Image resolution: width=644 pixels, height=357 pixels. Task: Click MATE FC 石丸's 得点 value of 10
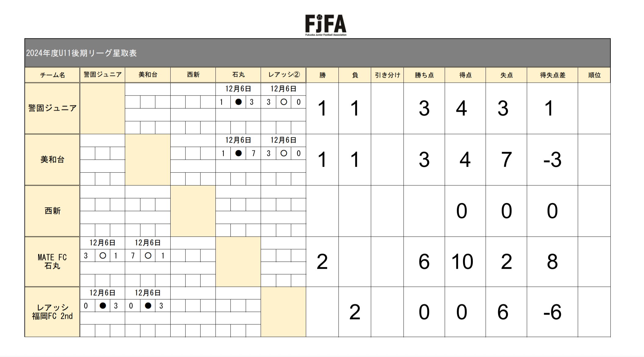point(462,262)
